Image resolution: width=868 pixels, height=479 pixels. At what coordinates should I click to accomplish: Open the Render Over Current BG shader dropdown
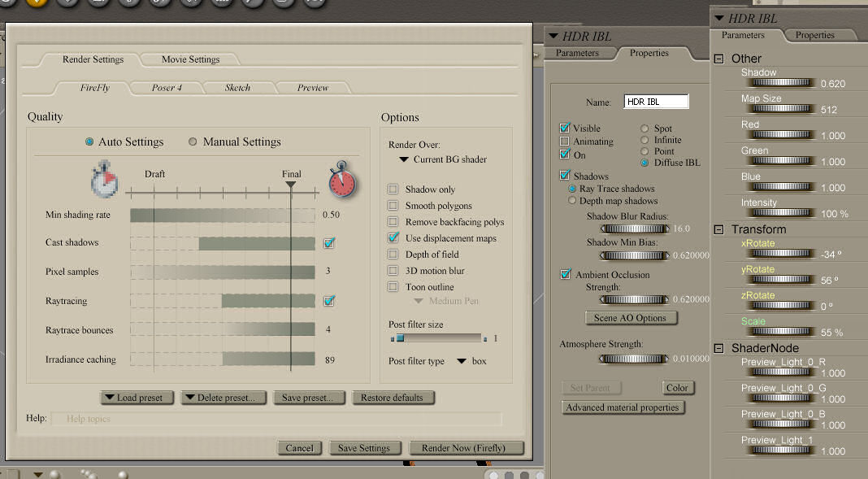pyautogui.click(x=443, y=159)
